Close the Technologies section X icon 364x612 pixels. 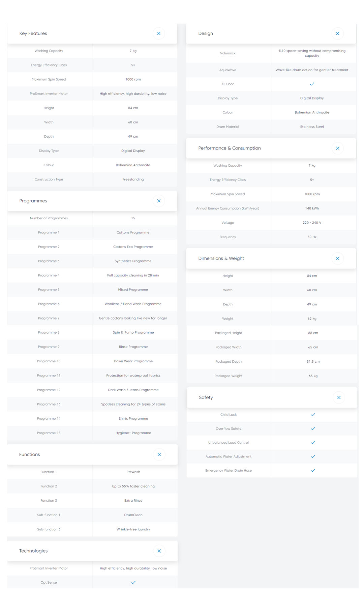coord(159,551)
